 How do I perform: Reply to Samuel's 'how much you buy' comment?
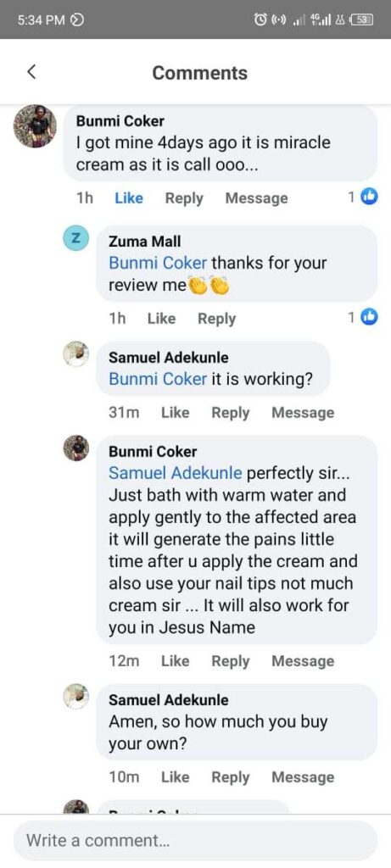(231, 777)
